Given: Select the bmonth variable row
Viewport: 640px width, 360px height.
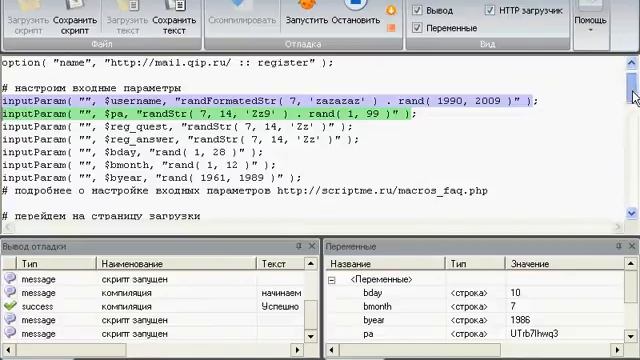Looking at the screenshot, I should [x=475, y=307].
